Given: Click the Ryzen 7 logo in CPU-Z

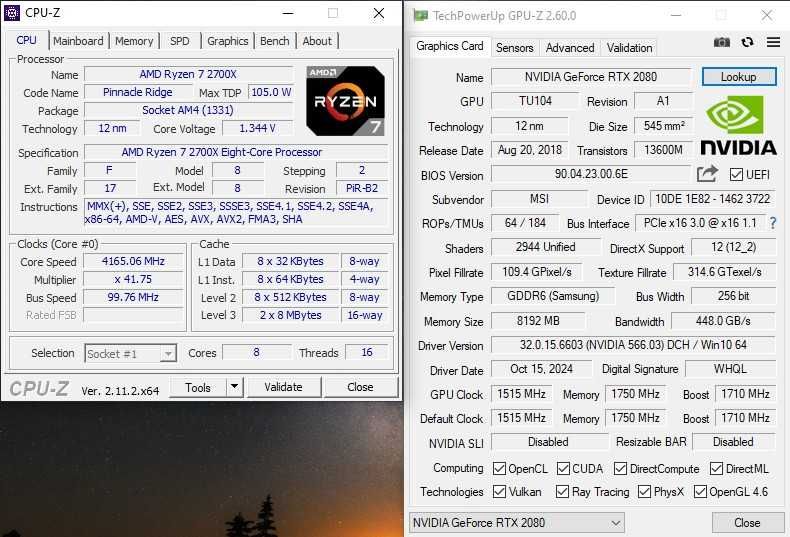Looking at the screenshot, I should [345, 101].
